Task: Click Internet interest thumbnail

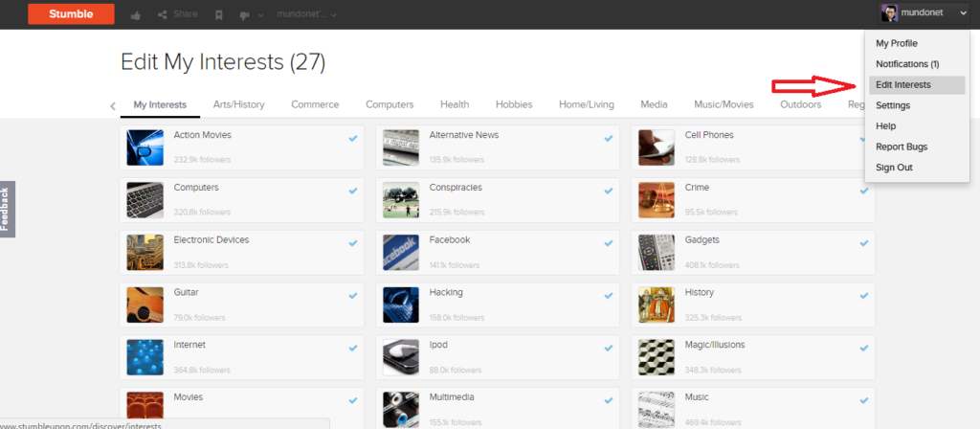Action: click(145, 358)
